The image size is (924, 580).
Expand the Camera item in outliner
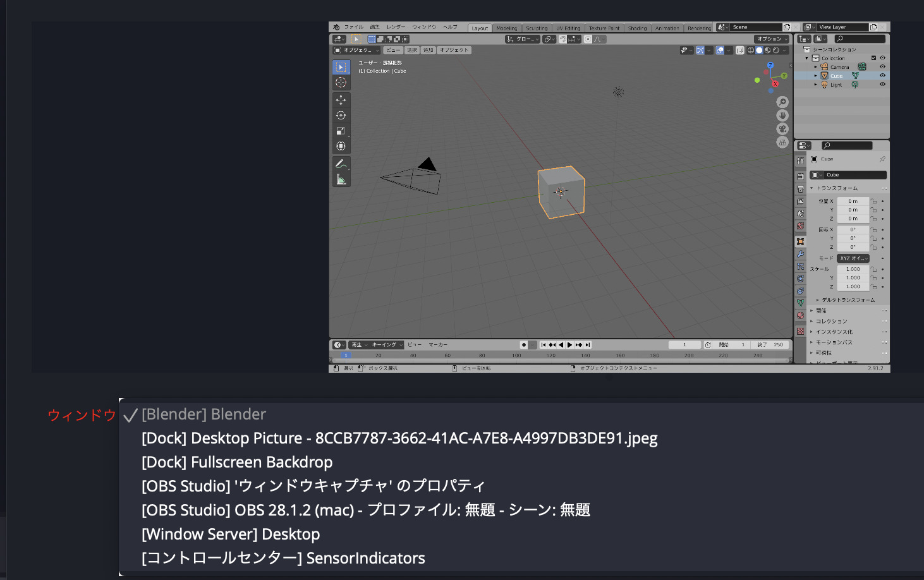pyautogui.click(x=816, y=67)
